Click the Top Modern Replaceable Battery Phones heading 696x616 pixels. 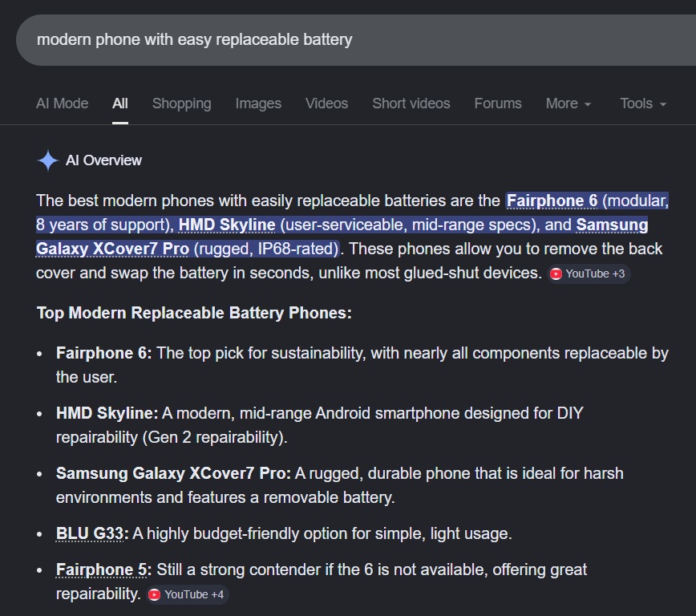(x=194, y=313)
